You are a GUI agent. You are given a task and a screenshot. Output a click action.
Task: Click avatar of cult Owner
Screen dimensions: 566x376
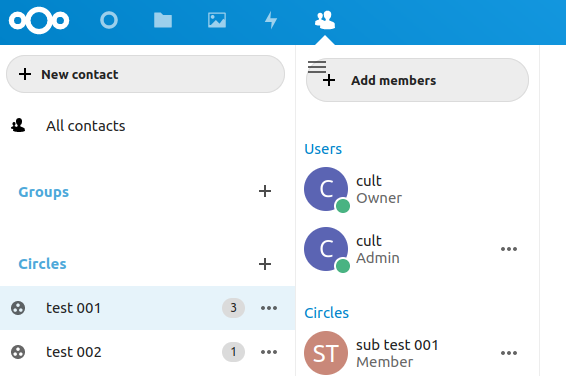(326, 189)
